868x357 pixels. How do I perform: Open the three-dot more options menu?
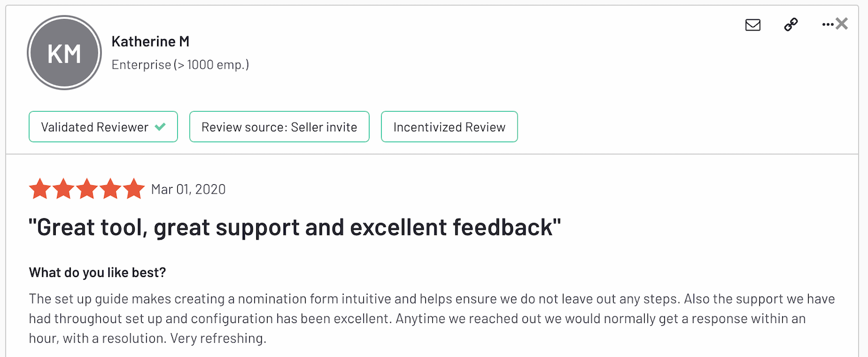tap(828, 25)
